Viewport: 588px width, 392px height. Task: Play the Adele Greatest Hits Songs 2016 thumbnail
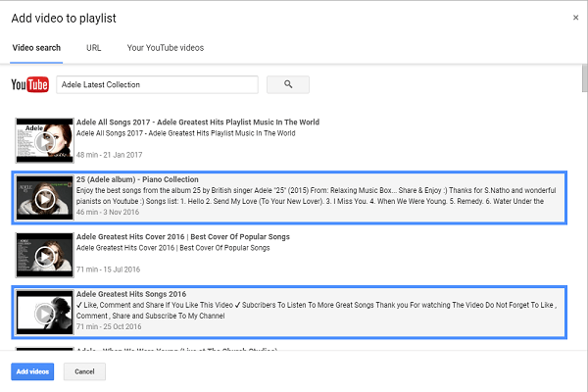[45, 313]
